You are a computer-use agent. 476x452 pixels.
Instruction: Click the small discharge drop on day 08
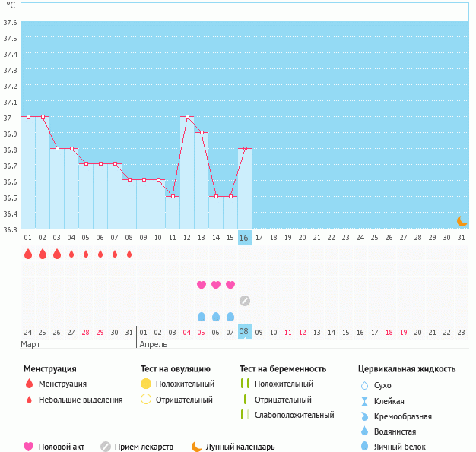click(x=129, y=254)
